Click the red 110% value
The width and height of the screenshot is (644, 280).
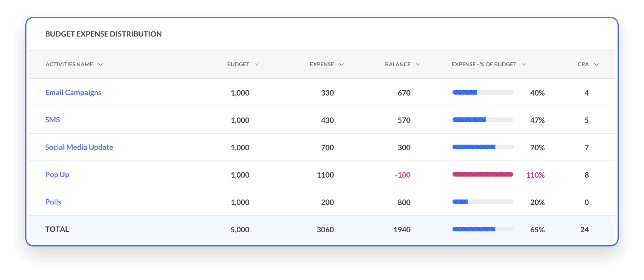point(535,175)
